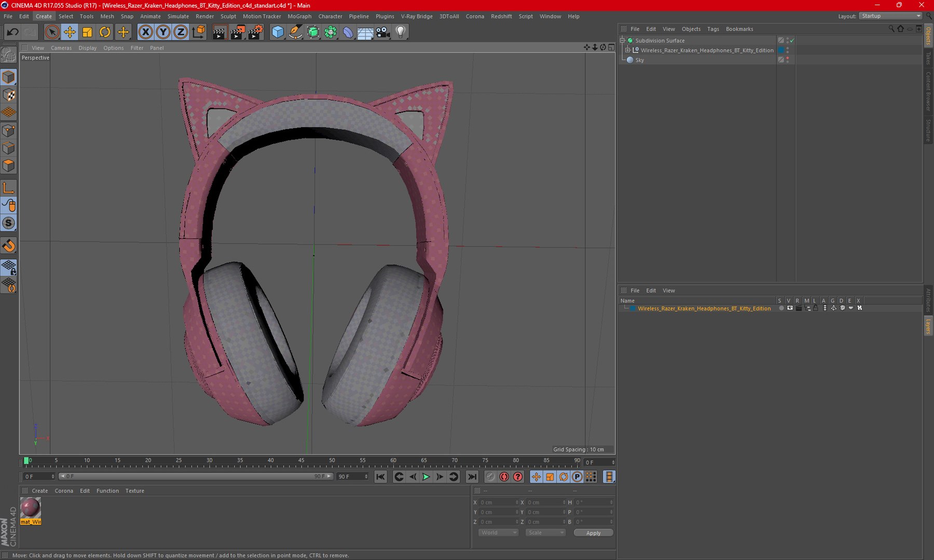The image size is (934, 560).
Task: Add a Cube primitive object
Action: point(278,32)
